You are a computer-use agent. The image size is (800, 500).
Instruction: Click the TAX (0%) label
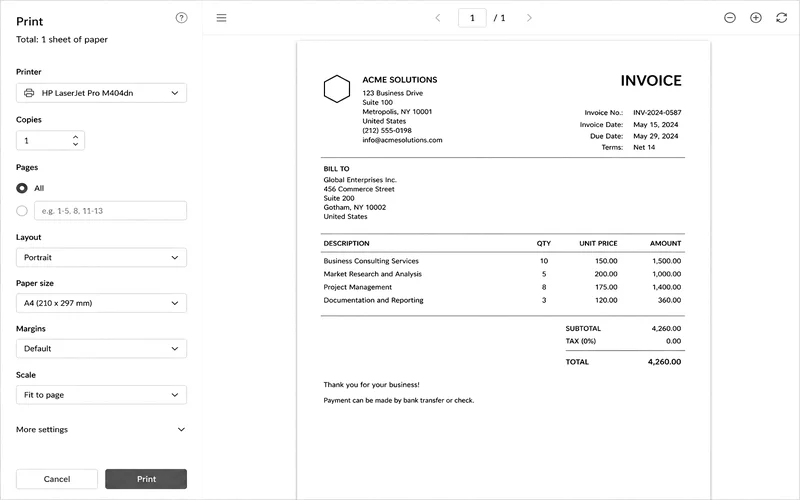tap(580, 341)
